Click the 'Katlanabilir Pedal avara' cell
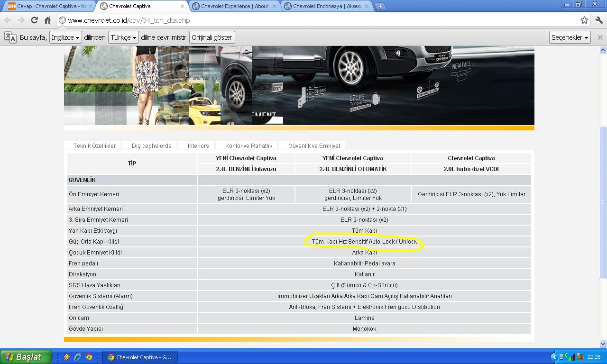Image resolution: width=607 pixels, height=364 pixels. pyautogui.click(x=364, y=263)
